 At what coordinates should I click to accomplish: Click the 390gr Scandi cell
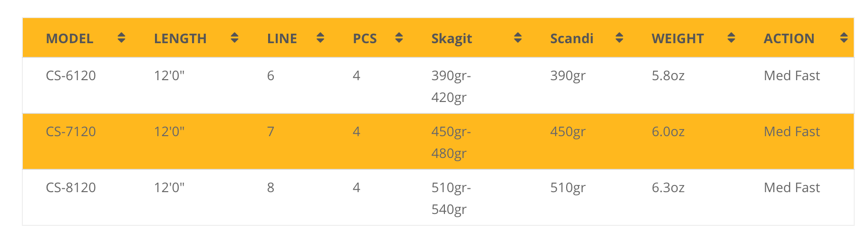[568, 75]
